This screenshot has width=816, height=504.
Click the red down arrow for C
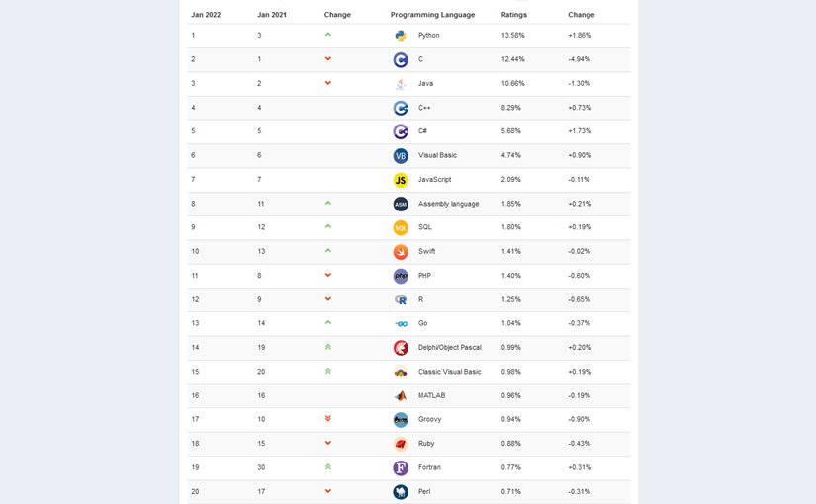(x=328, y=59)
